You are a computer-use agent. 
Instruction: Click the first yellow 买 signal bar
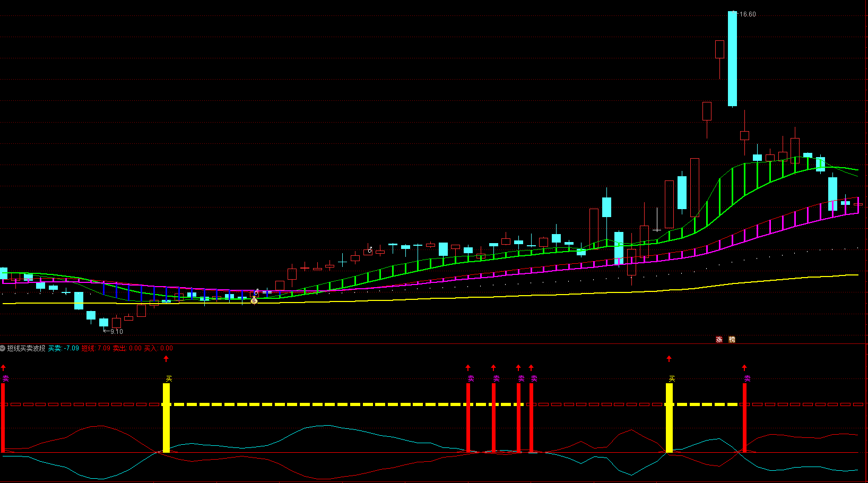pyautogui.click(x=166, y=418)
